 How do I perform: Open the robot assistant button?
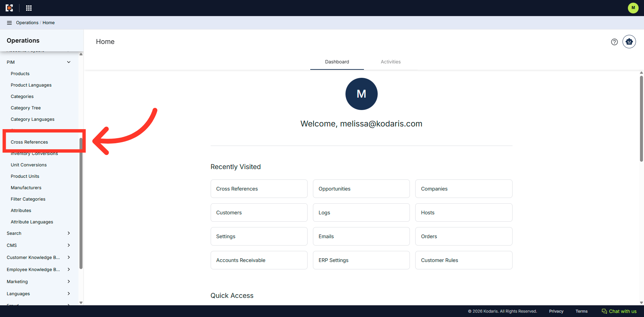(629, 42)
